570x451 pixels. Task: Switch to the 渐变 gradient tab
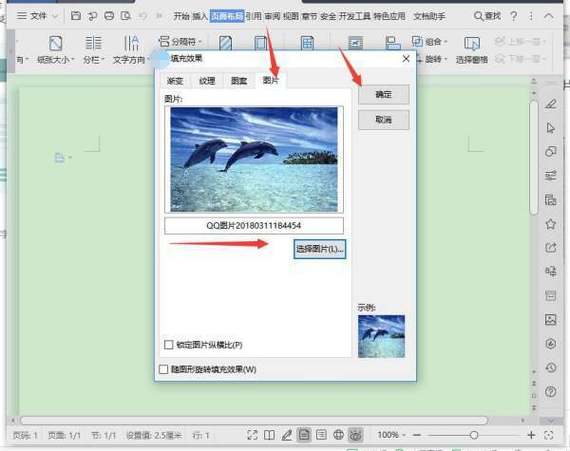click(x=175, y=81)
